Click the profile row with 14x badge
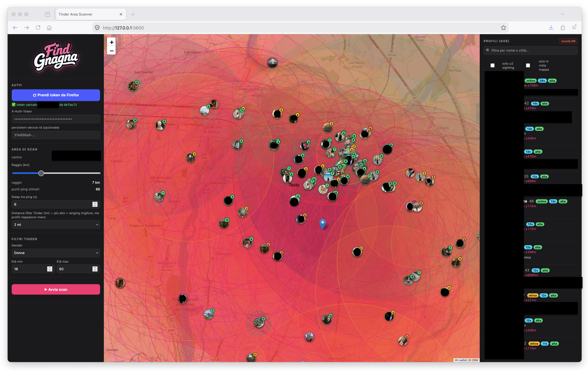Image resolution: width=588 pixels, height=370 pixels. point(531,111)
